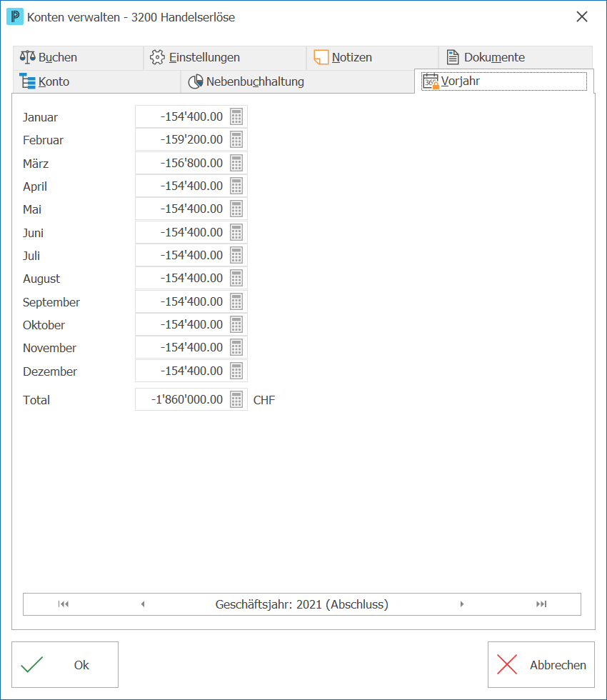Open calculator for Dezember amount
The image size is (607, 700).
coord(236,371)
